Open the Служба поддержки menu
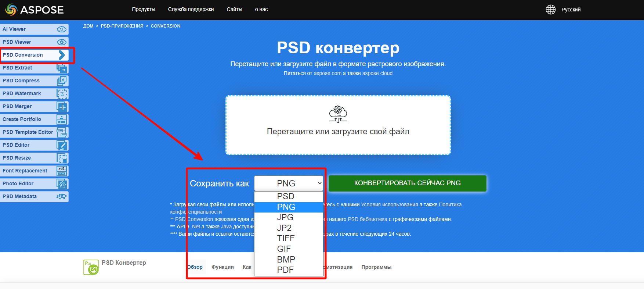This screenshot has width=644, height=289. [191, 10]
